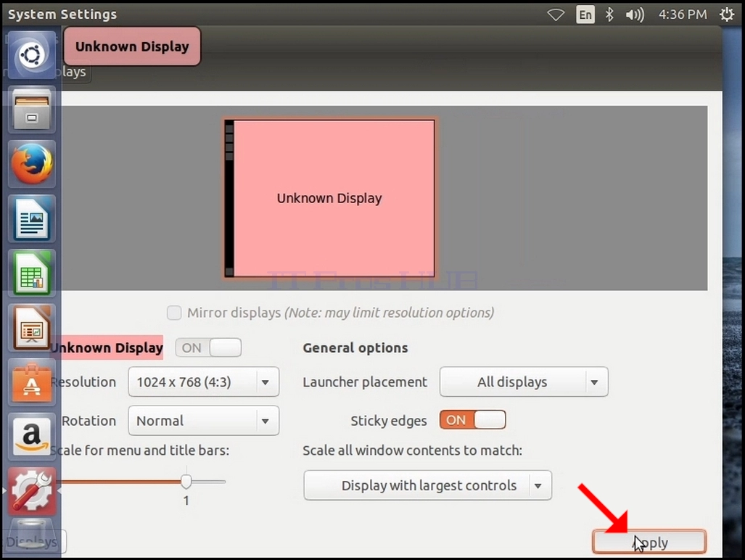The width and height of the screenshot is (745, 560).
Task: Open the Ubuntu Dash home icon
Action: 32,54
